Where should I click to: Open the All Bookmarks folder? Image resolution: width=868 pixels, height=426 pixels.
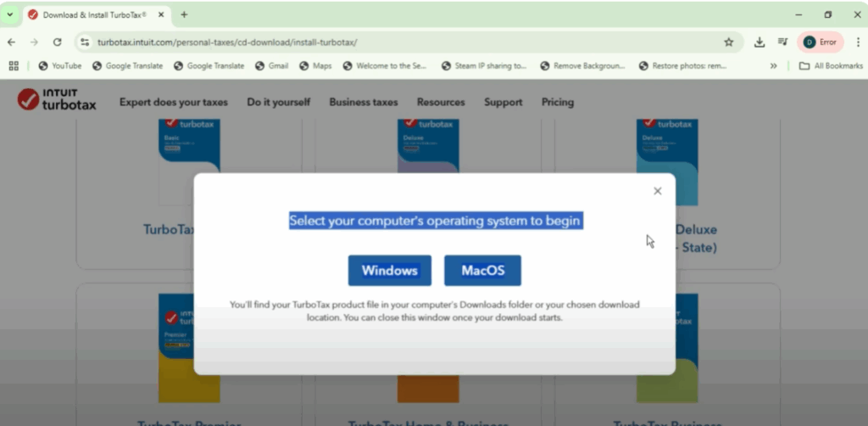coord(831,65)
